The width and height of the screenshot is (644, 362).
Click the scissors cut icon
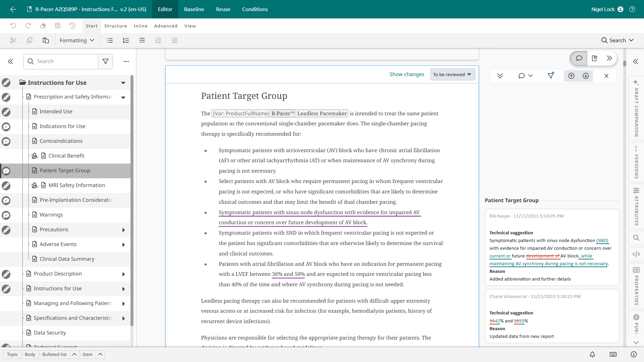coord(13,40)
